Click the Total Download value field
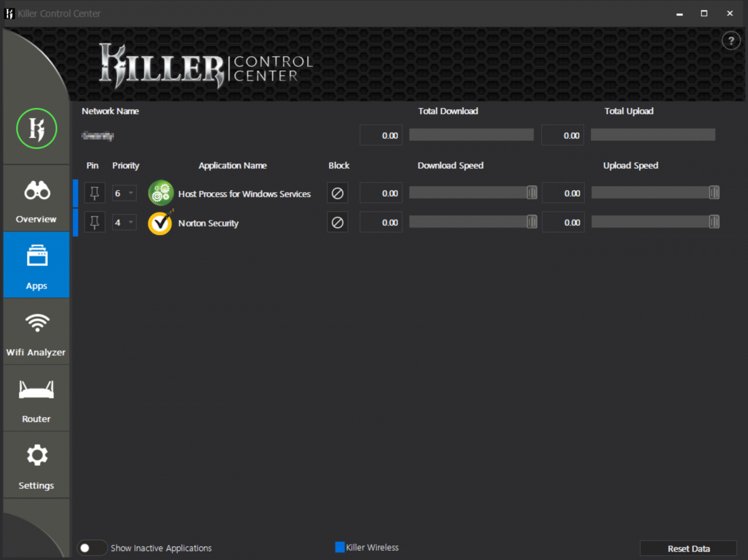The width and height of the screenshot is (748, 560). [381, 135]
